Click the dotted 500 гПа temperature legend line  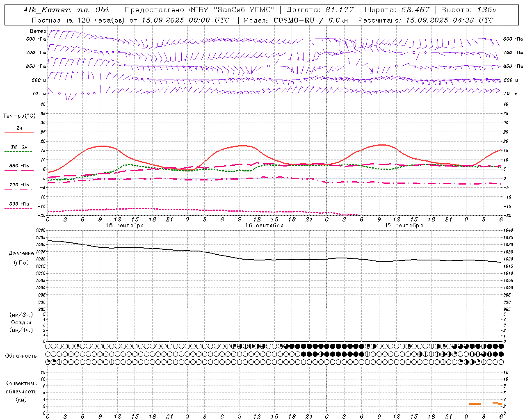click(x=18, y=208)
